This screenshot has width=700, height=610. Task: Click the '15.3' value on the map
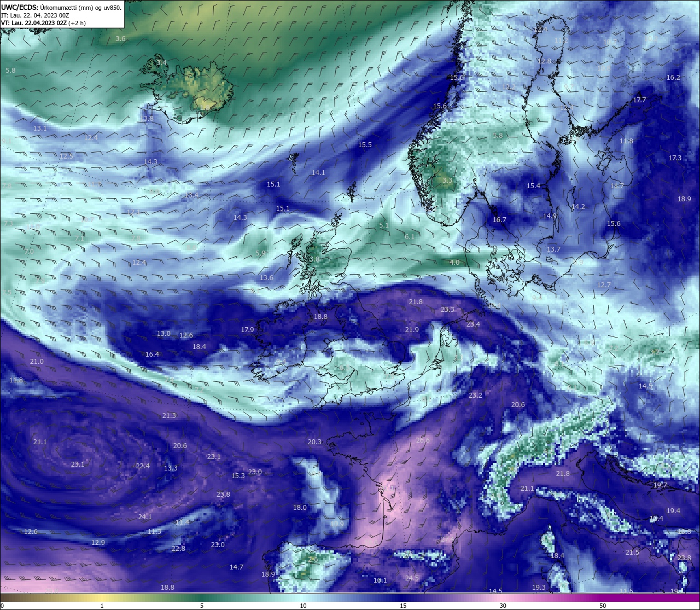coord(238,476)
